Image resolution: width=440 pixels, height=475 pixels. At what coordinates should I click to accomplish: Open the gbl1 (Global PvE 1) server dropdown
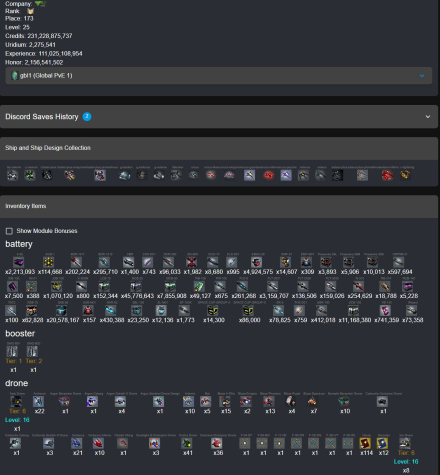pyautogui.click(x=219, y=76)
